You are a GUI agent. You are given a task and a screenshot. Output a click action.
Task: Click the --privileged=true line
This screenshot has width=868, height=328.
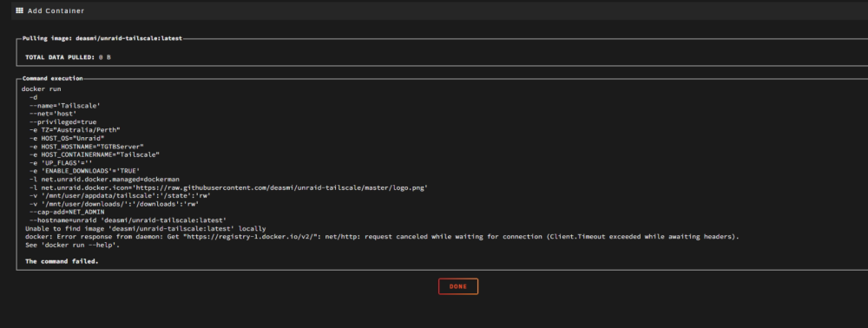tap(63, 121)
